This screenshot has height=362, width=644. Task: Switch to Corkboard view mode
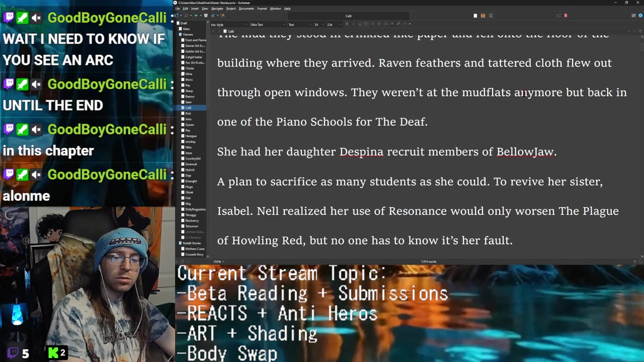pyautogui.click(x=483, y=16)
